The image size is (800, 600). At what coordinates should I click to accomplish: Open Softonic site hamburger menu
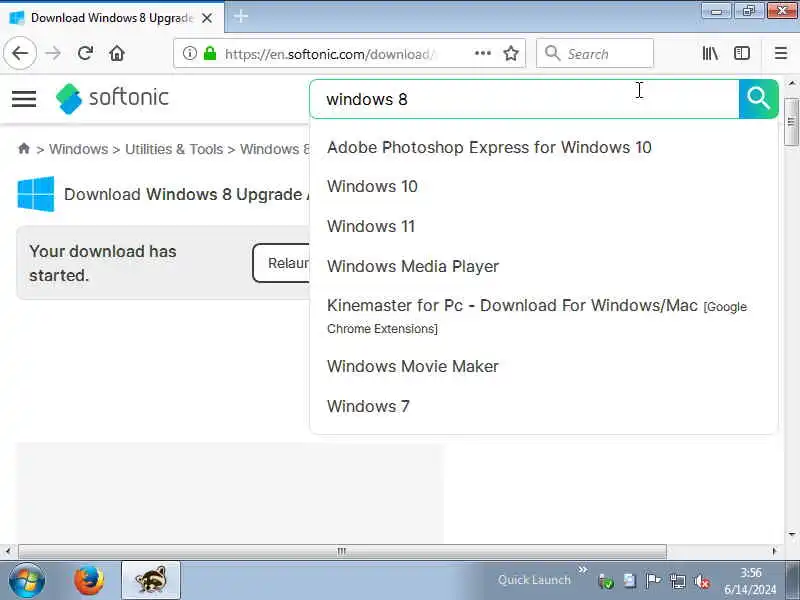[x=24, y=98]
